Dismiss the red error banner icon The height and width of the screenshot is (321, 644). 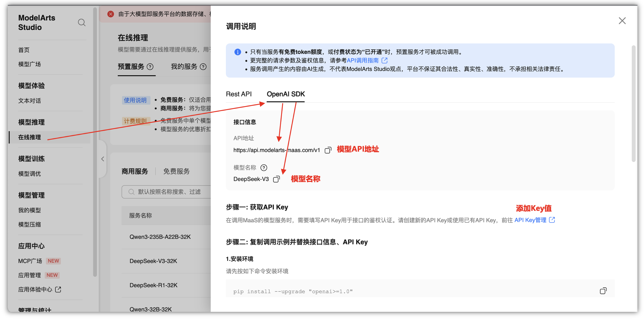111,14
